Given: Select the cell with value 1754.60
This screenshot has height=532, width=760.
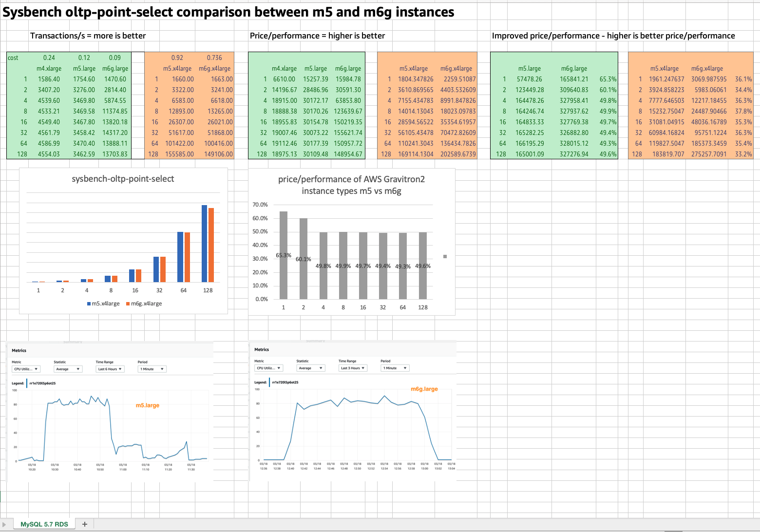Looking at the screenshot, I should pos(84,79).
